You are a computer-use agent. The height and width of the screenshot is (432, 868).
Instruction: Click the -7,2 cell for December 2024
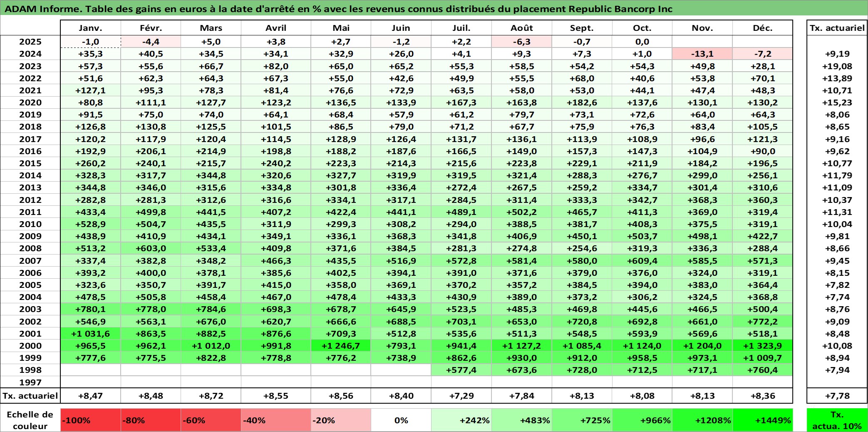[x=763, y=54]
